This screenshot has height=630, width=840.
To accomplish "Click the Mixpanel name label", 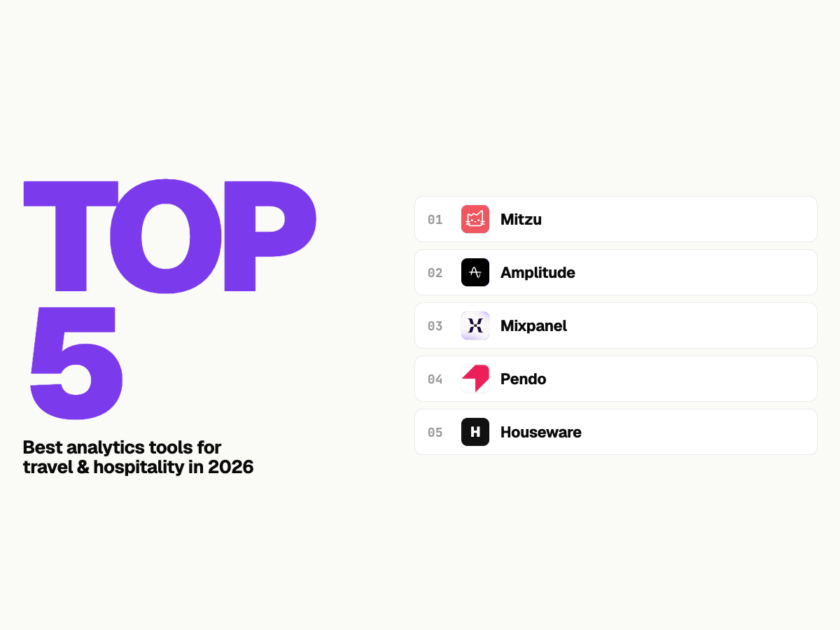I will coord(533,326).
